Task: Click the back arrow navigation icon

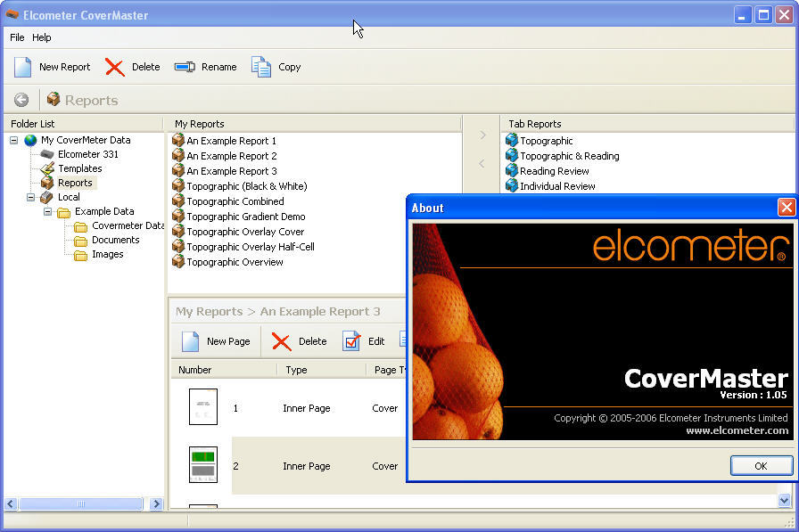Action: pyautogui.click(x=21, y=100)
